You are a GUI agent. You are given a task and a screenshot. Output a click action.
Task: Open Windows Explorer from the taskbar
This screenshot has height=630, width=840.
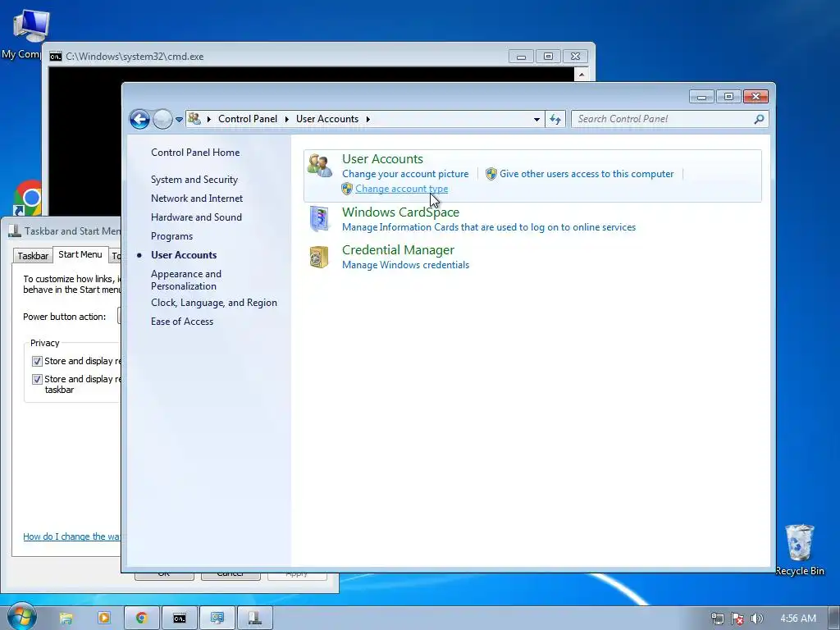(66, 619)
